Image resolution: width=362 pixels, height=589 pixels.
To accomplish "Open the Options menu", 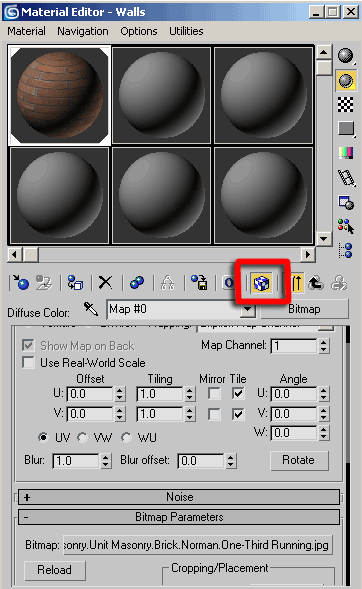I will pos(139,31).
